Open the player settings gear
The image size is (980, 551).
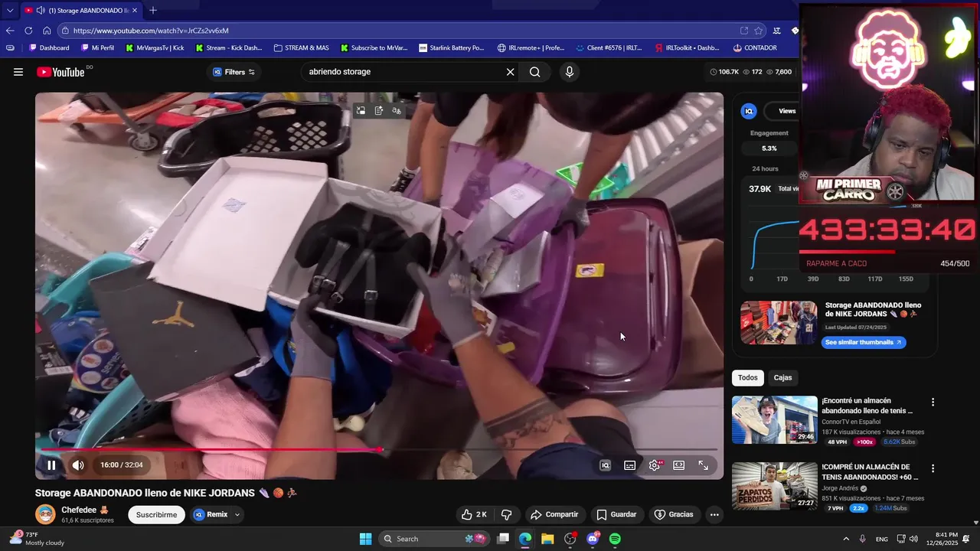pos(655,465)
